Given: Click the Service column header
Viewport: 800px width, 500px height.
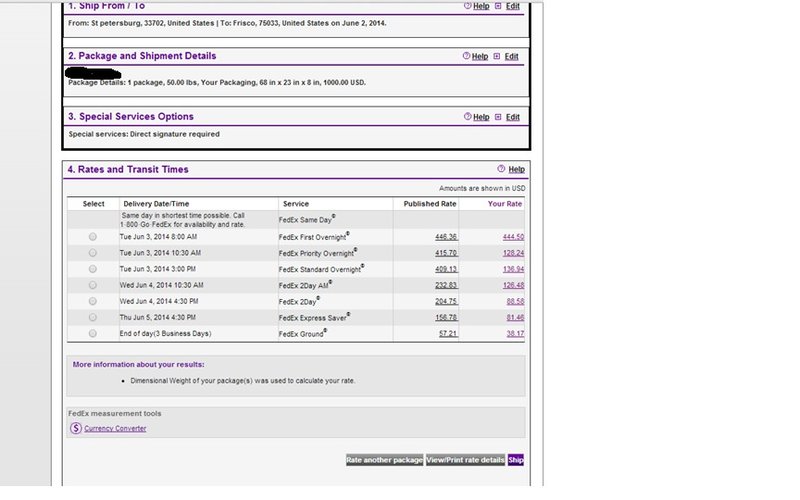Looking at the screenshot, I should click(x=296, y=204).
